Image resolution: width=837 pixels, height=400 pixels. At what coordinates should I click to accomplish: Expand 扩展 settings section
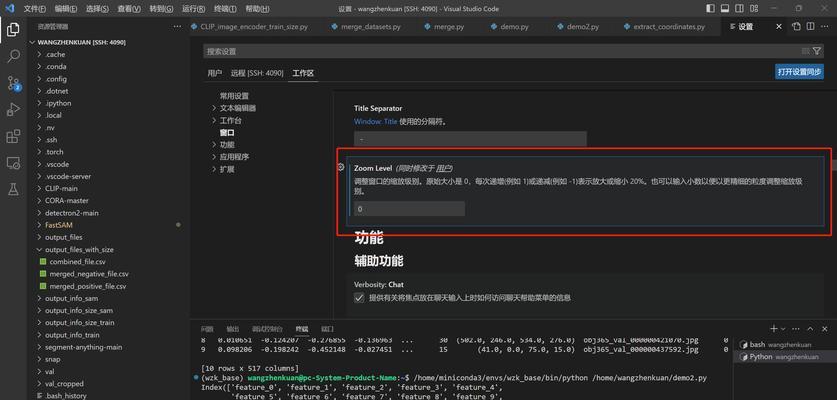tap(215, 169)
